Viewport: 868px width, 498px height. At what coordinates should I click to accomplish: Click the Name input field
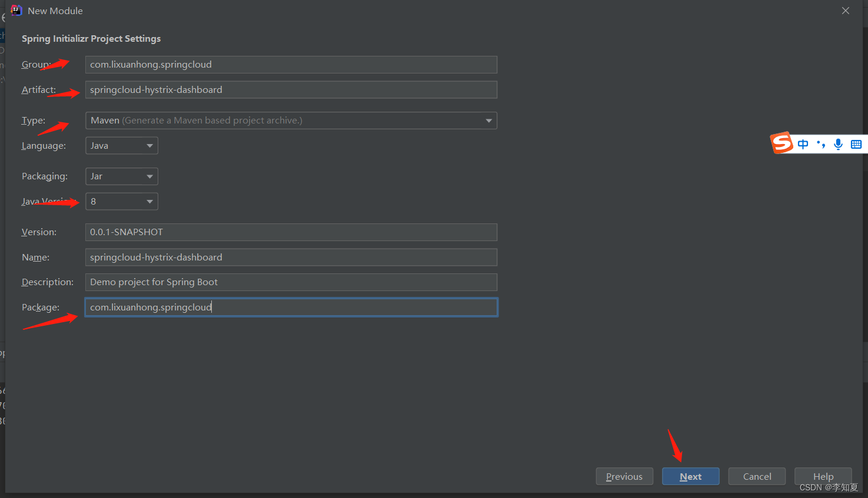(x=291, y=258)
